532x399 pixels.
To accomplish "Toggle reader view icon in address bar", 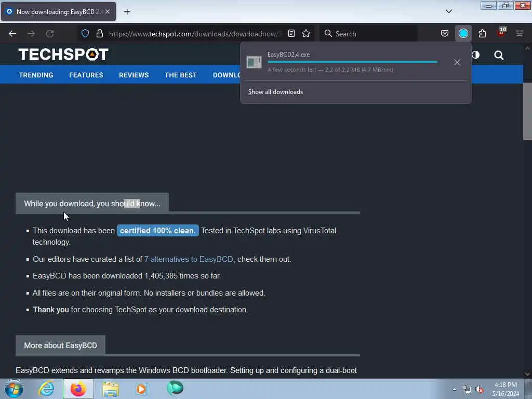I will click(x=291, y=33).
